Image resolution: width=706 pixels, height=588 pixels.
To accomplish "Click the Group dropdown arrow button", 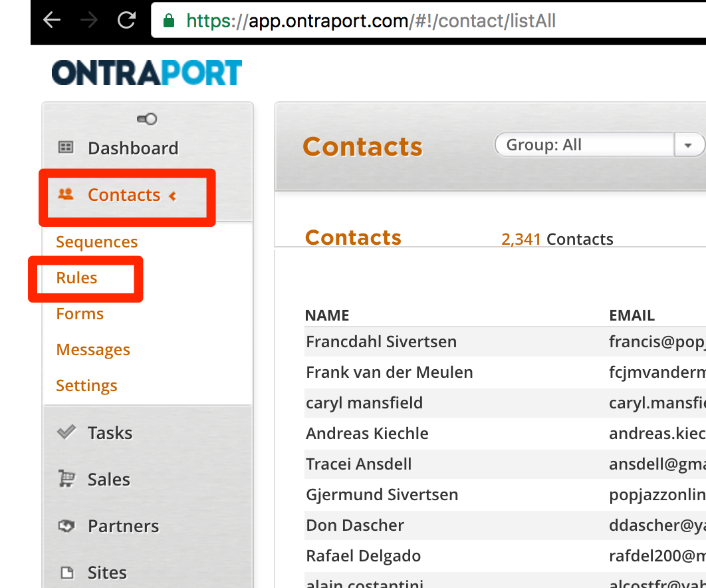I will (x=688, y=145).
